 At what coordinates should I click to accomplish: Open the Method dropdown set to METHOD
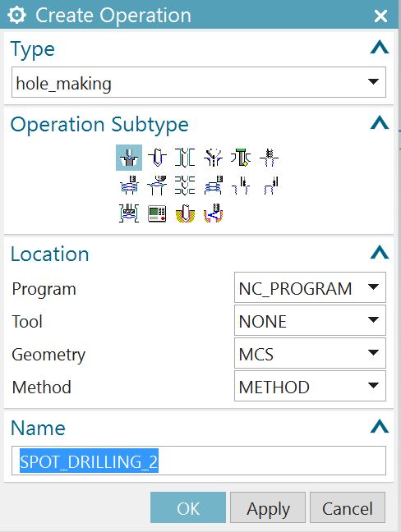pos(310,386)
